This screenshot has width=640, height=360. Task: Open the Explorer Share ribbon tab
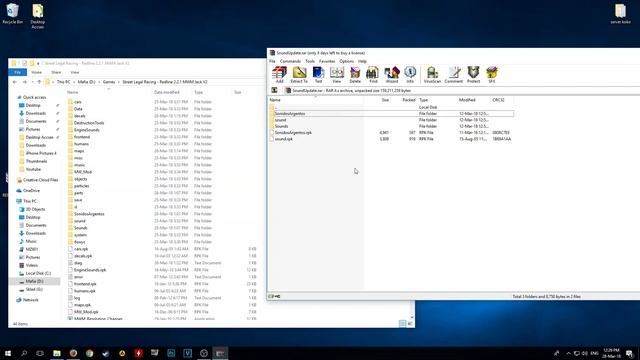[56, 72]
